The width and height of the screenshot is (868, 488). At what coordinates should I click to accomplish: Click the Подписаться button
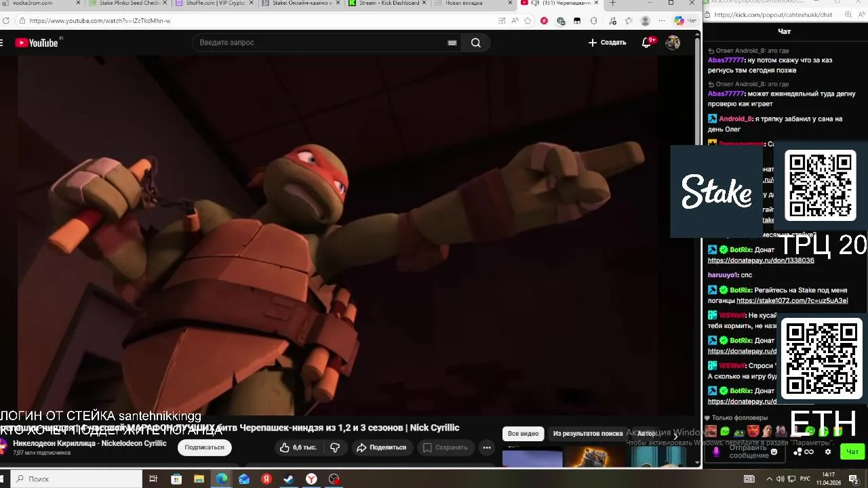click(x=204, y=447)
